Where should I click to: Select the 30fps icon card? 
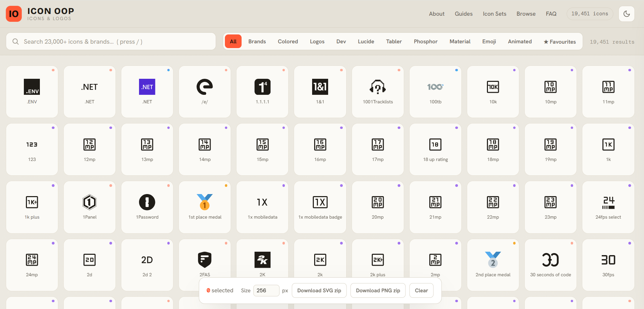point(608,265)
